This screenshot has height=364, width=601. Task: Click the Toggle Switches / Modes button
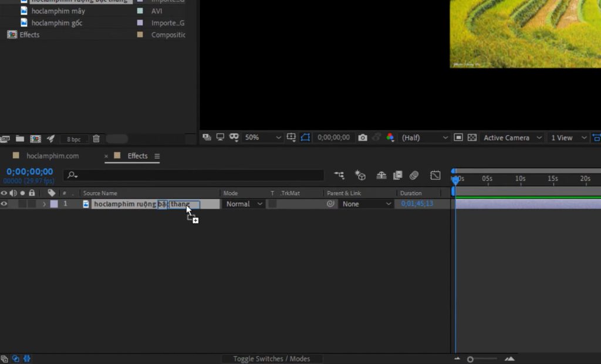point(272,358)
